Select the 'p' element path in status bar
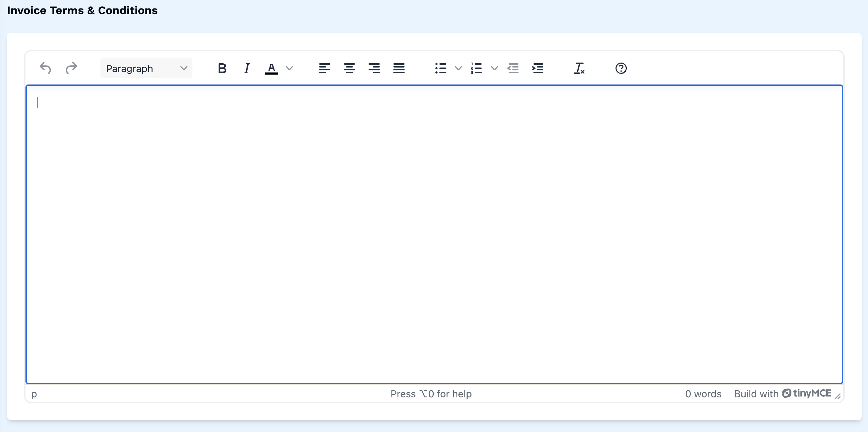Viewport: 868px width, 432px height. [34, 394]
